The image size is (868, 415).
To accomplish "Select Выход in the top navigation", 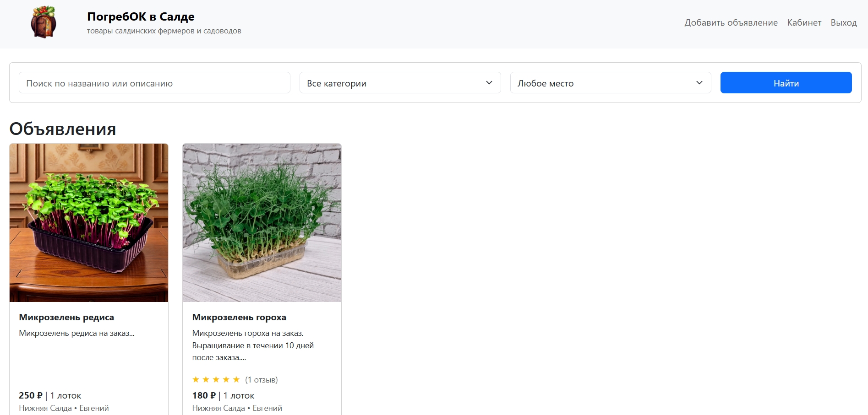I will 844,22.
